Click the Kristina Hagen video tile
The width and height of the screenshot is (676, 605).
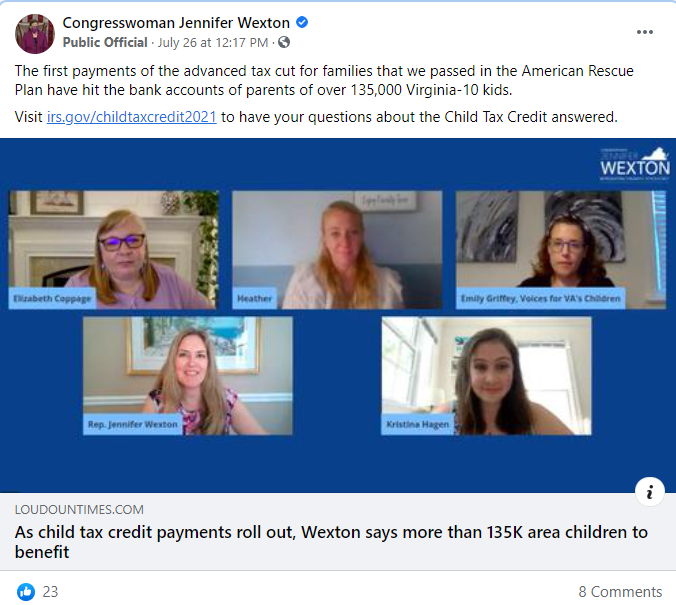486,376
